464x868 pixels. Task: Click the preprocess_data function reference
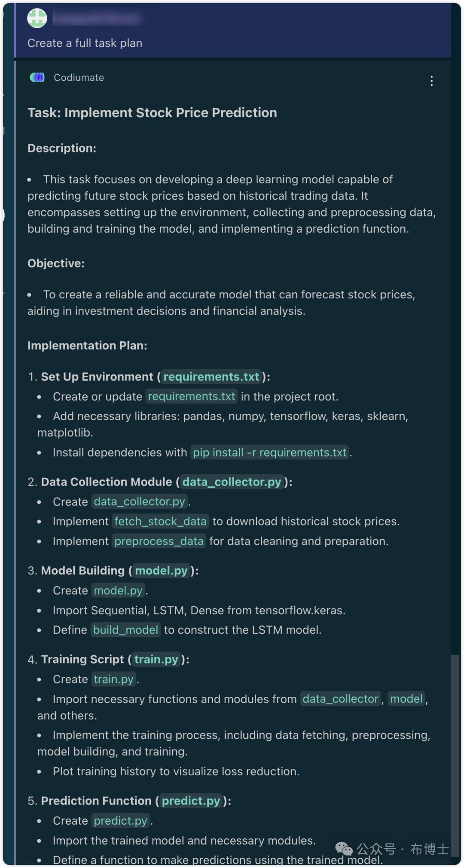point(159,541)
